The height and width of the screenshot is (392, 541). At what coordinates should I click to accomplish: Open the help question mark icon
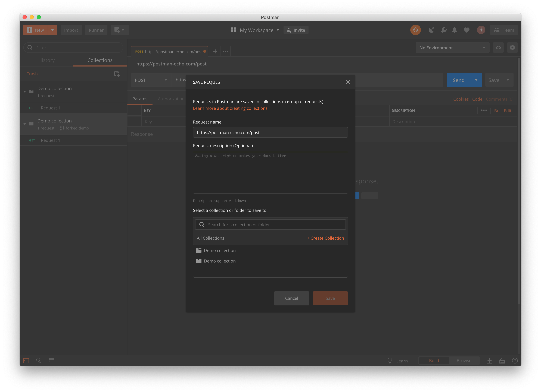click(x=515, y=361)
